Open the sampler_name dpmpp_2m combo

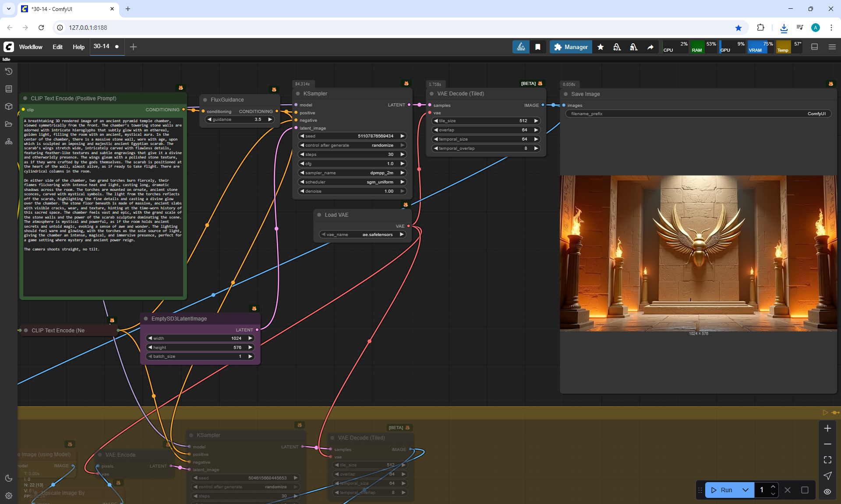(352, 173)
